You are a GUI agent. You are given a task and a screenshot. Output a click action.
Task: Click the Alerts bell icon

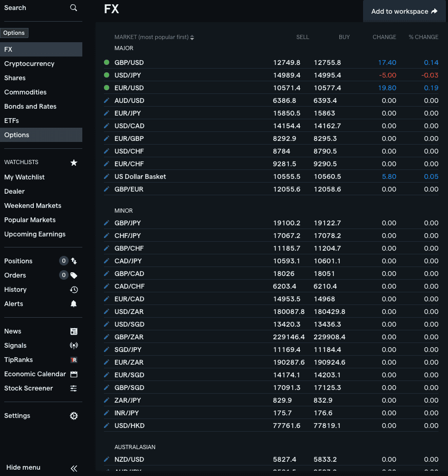[x=73, y=304]
